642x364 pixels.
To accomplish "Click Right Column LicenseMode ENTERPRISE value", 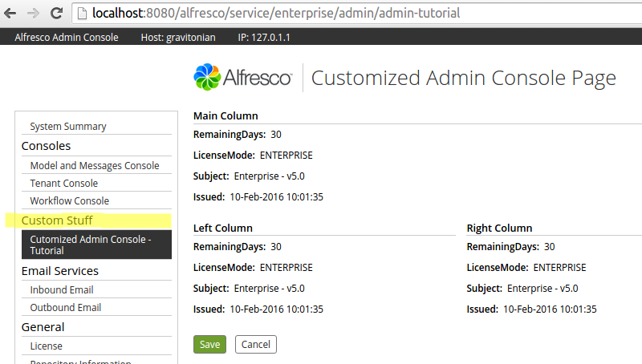I will (x=559, y=268).
